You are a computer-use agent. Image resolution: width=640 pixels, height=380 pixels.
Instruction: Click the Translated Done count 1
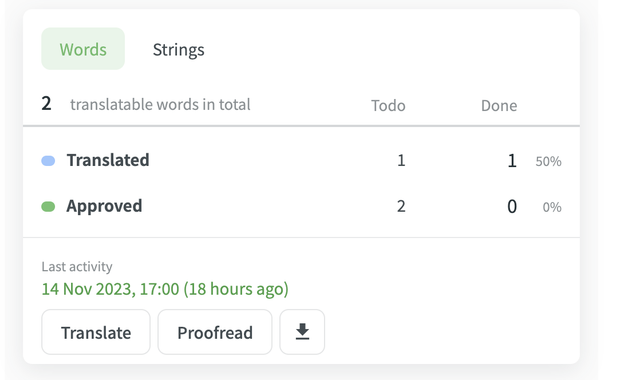click(512, 161)
